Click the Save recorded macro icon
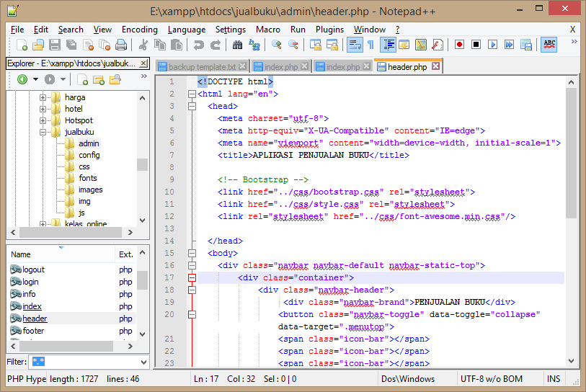This screenshot has height=392, width=586. tap(526, 45)
